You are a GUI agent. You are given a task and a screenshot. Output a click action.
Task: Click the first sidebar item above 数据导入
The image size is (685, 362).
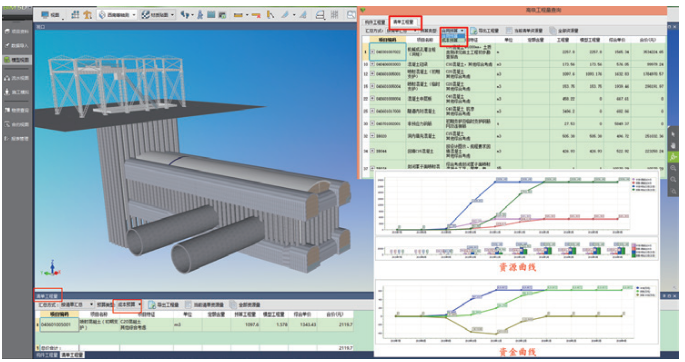click(17, 31)
